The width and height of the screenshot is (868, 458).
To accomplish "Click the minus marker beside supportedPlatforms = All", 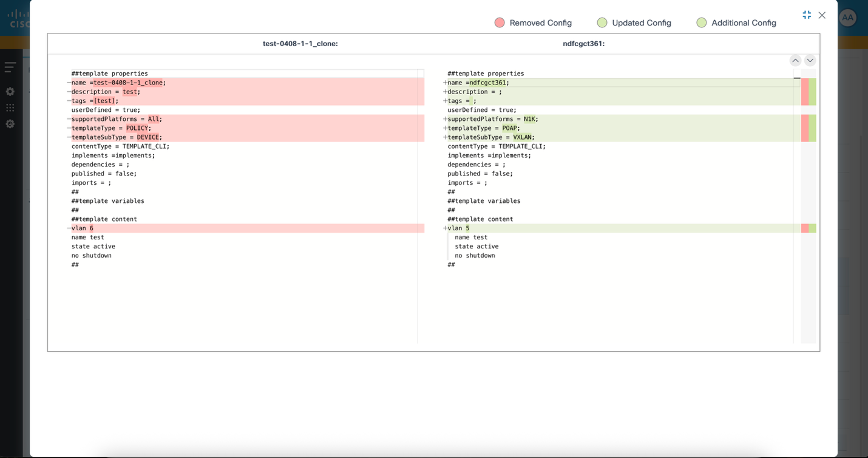I will [x=69, y=119].
